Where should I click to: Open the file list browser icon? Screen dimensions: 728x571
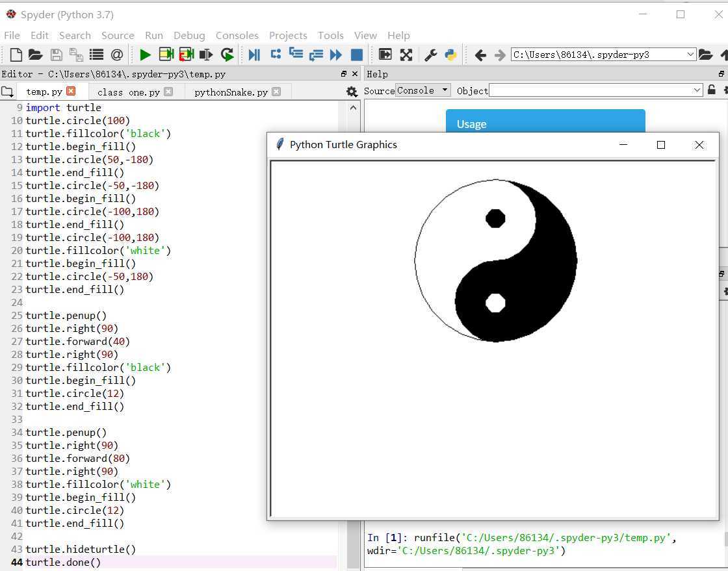[x=97, y=55]
